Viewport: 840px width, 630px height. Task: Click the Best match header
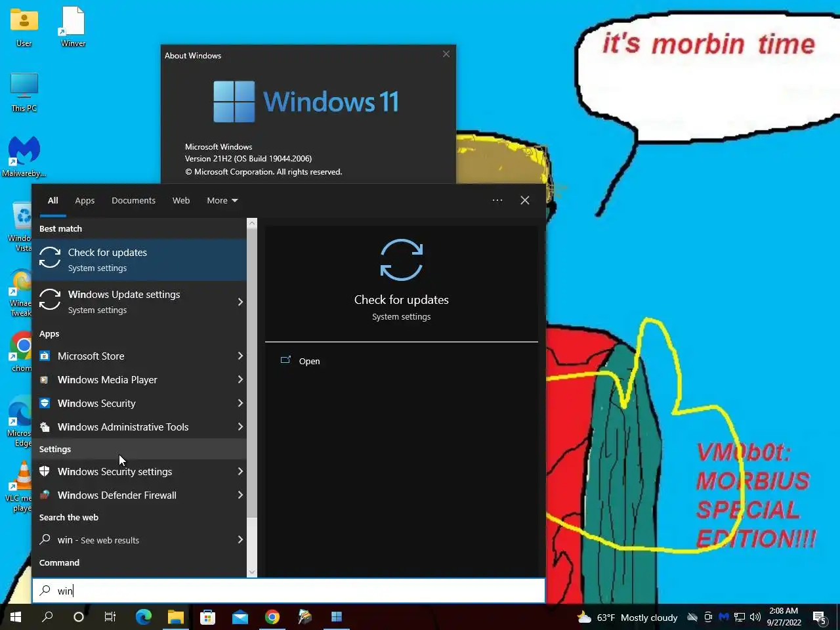[60, 228]
